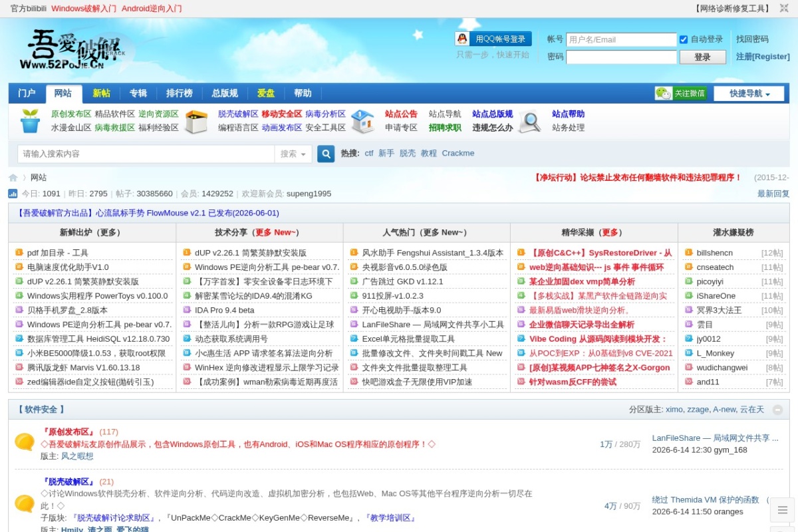The image size is (798, 532).
Task: Click the file cabinet category icon
Action: 196,121
